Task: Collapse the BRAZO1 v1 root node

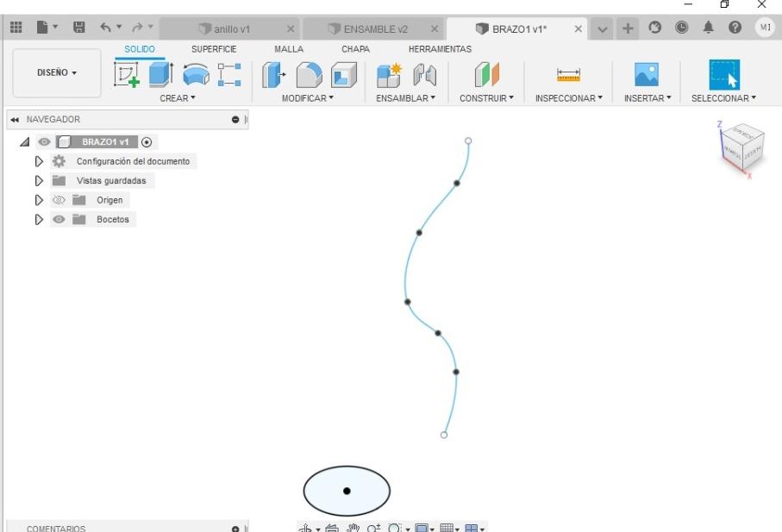Action: pyautogui.click(x=24, y=142)
